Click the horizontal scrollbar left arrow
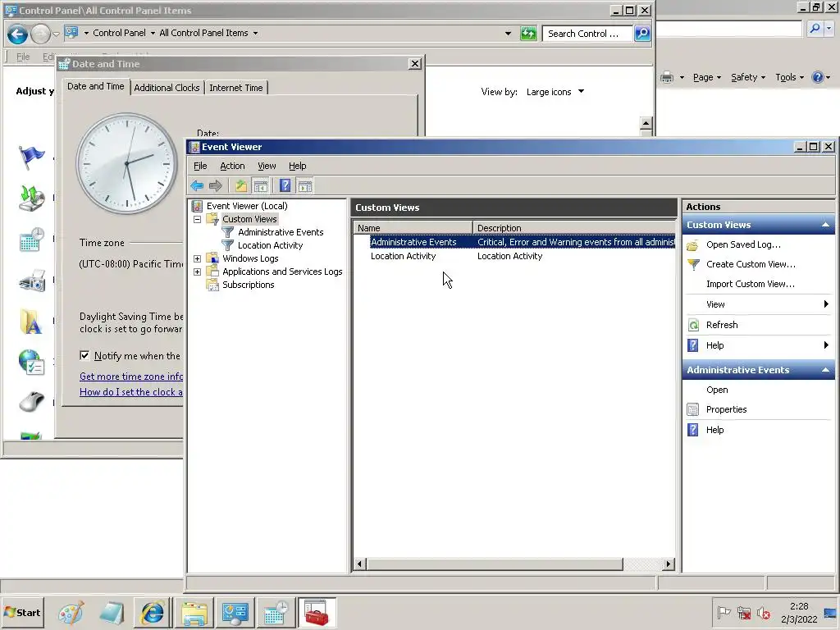 pos(359,564)
